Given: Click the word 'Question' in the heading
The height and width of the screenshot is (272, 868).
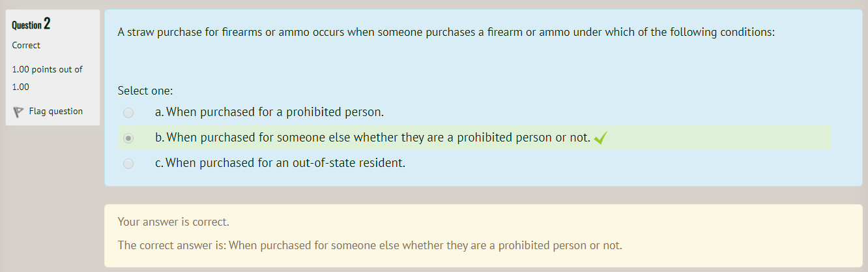Looking at the screenshot, I should (26, 25).
